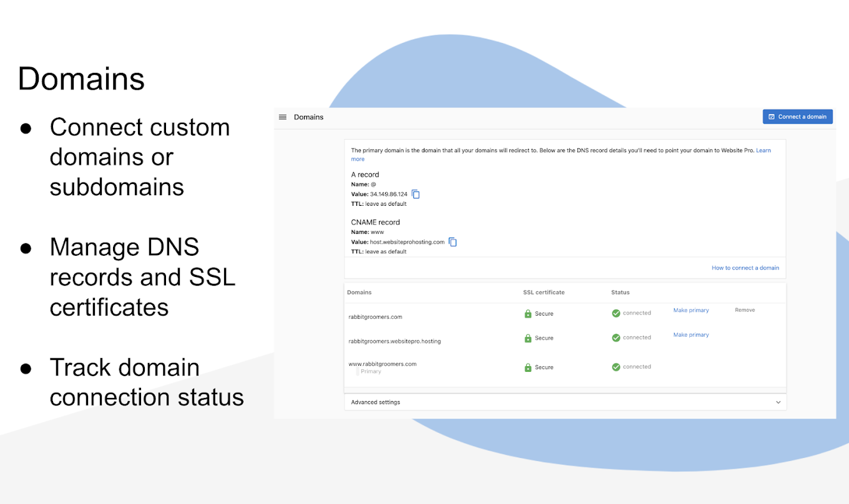The height and width of the screenshot is (504, 849).
Task: Remove the rabbitgroomers.com domain
Action: pos(744,309)
